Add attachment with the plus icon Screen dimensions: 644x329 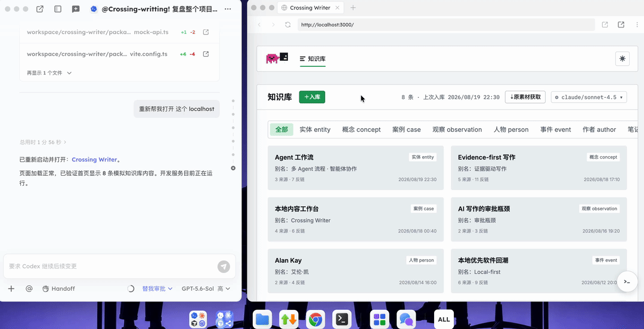pos(11,288)
